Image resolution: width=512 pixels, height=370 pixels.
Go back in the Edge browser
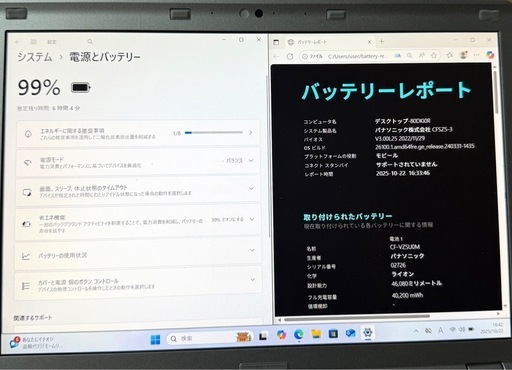(276, 57)
